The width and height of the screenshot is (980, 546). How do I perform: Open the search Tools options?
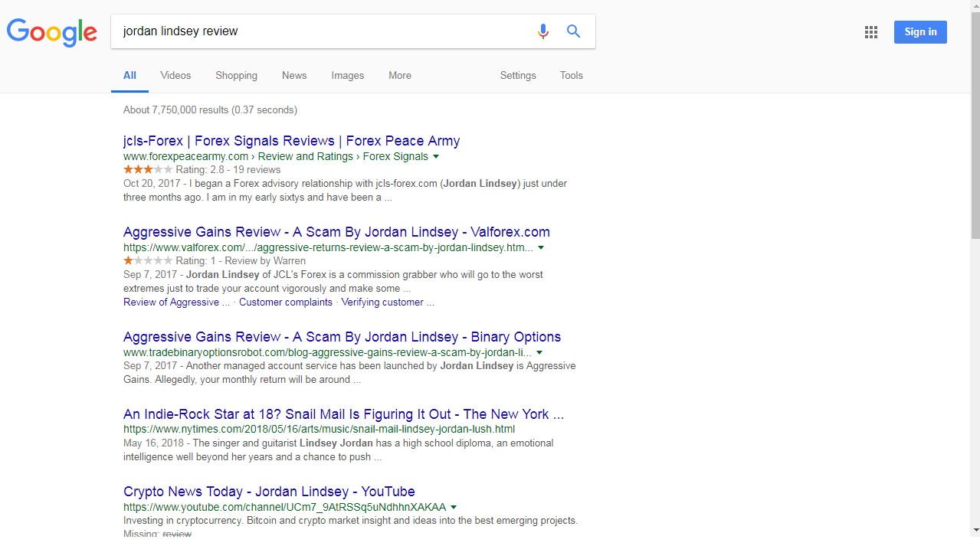coord(572,76)
